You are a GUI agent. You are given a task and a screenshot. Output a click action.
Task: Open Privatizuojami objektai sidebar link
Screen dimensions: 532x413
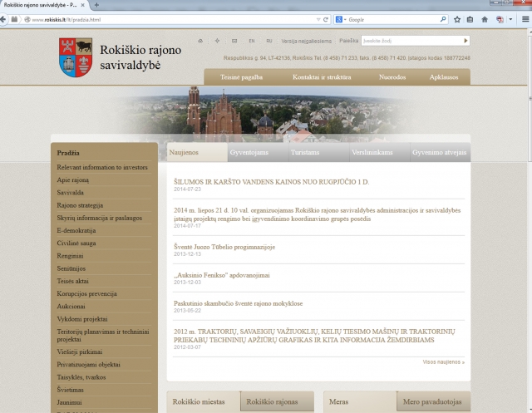click(x=89, y=365)
